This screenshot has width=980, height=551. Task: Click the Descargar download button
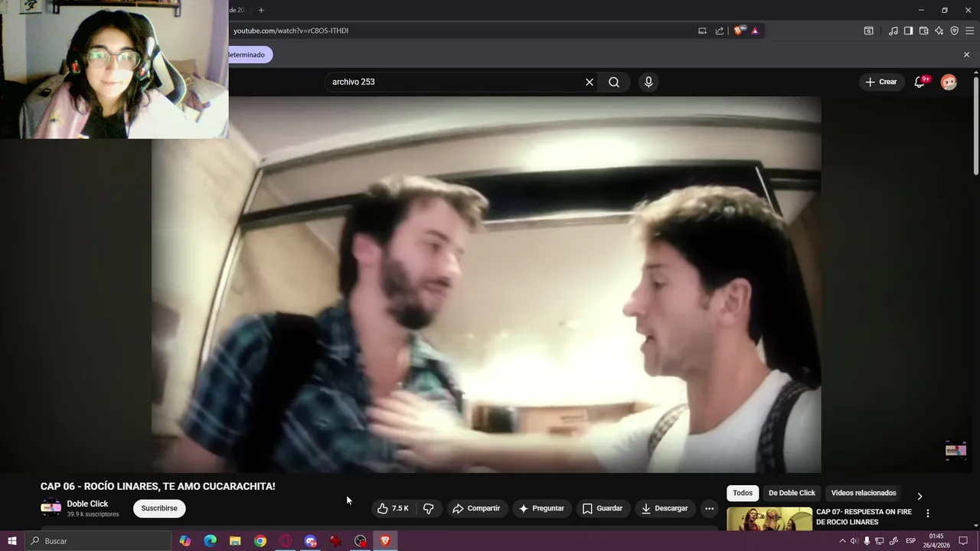665,508
